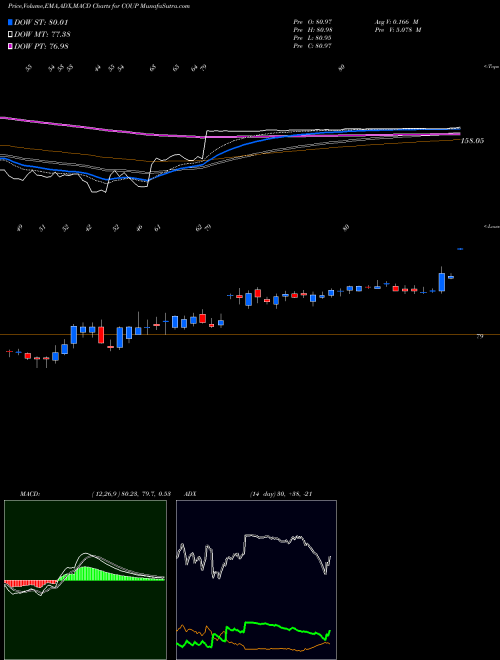Select the 'DOW ST: 80.01' legend label

(x=41, y=22)
